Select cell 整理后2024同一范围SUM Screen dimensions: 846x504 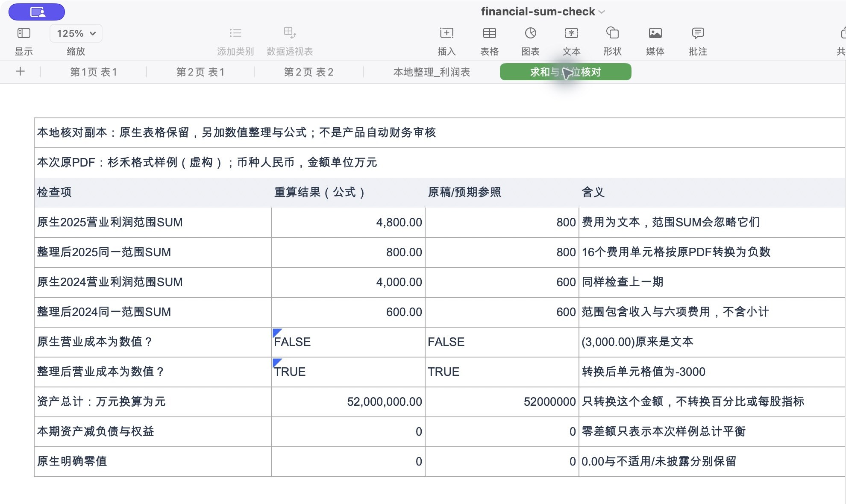153,312
